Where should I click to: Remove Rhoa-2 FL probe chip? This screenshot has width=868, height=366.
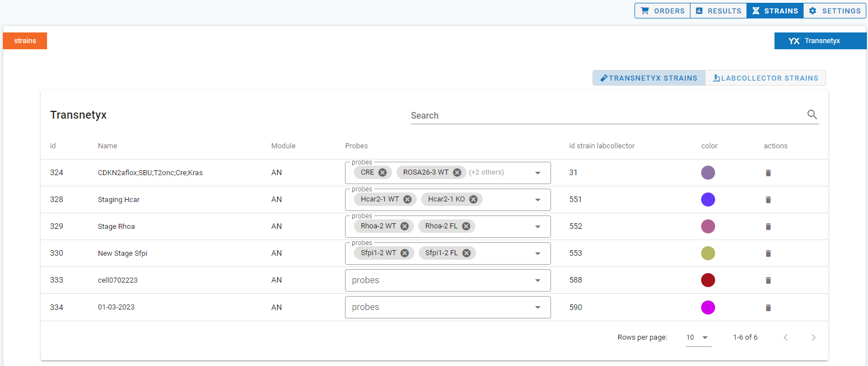[x=466, y=226]
